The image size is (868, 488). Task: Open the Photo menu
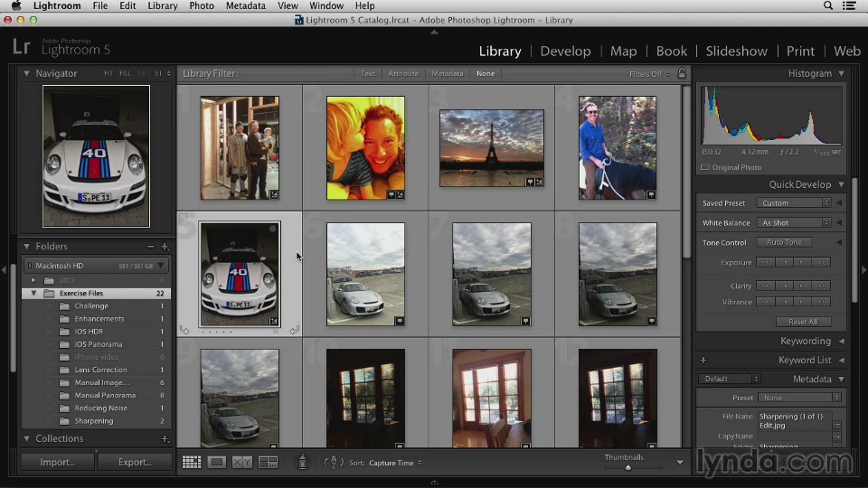click(202, 5)
